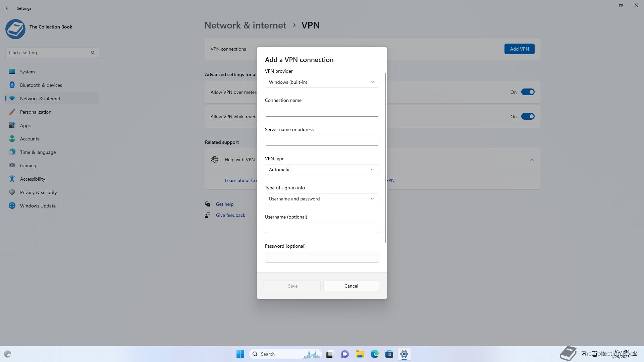
Task: Open Type of sign-in info dropdown
Action: (x=322, y=199)
